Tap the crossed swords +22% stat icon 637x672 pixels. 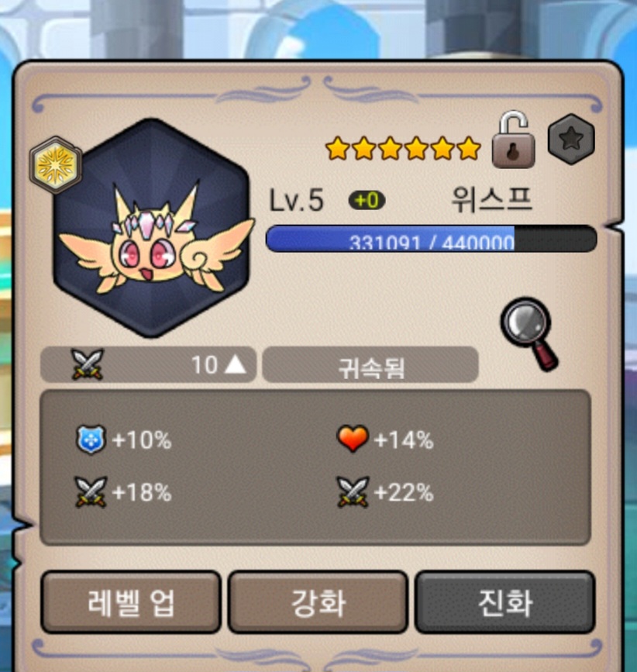click(x=353, y=492)
